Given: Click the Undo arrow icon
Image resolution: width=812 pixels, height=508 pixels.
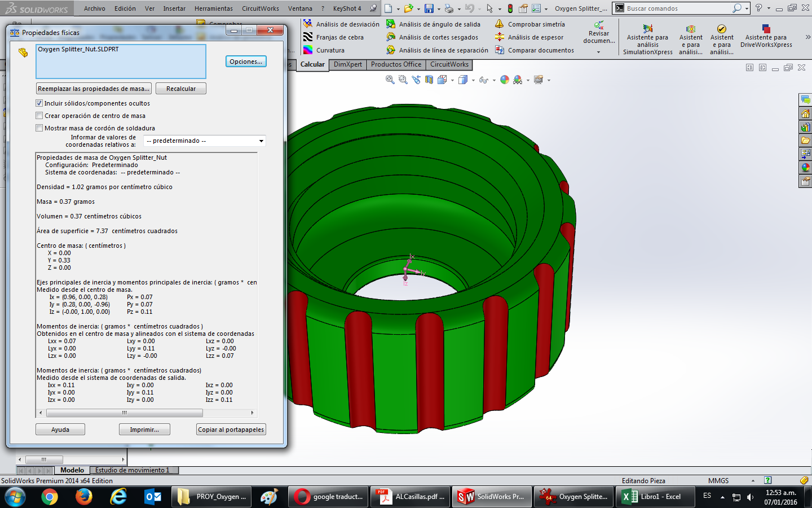Looking at the screenshot, I should coord(469,8).
